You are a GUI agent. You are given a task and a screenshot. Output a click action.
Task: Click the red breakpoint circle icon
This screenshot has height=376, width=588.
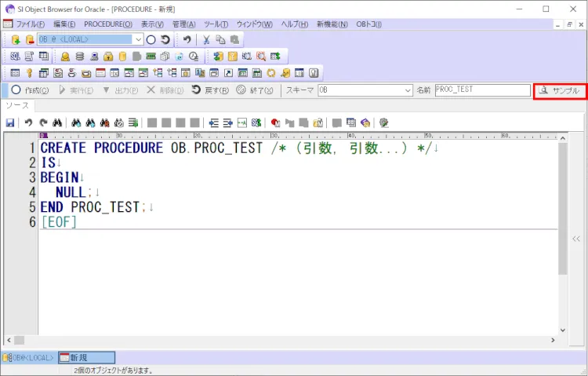275,122
